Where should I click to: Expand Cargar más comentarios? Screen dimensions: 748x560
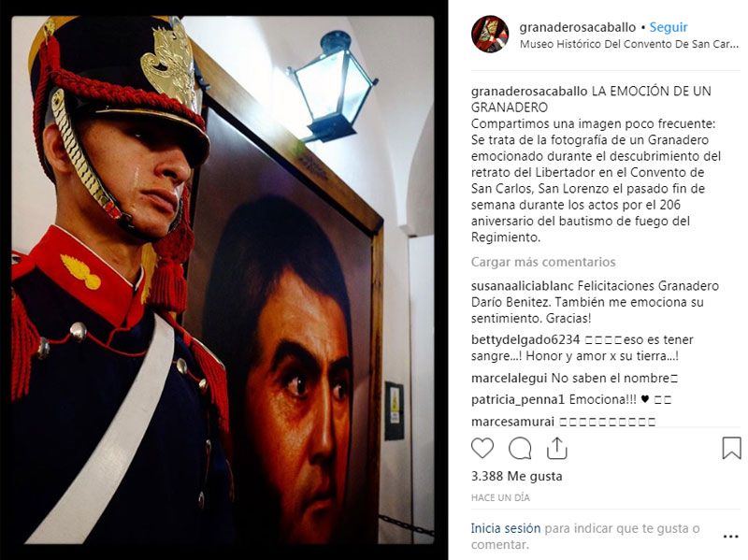coord(543,262)
